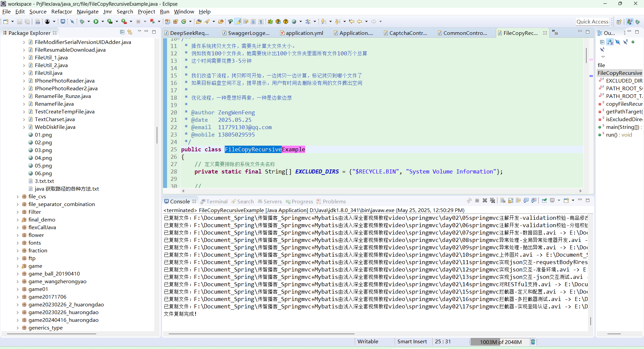Image resolution: width=644 pixels, height=349 pixels.
Task: Toggle Hide Non-Public Members in the Outline
Action: click(x=633, y=42)
